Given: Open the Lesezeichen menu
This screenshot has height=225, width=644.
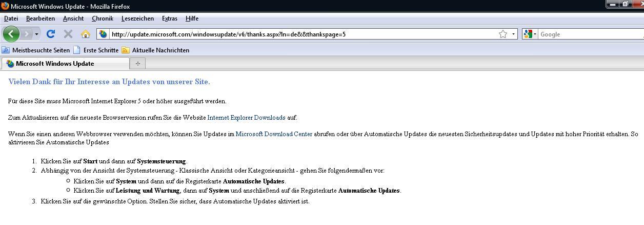Looking at the screenshot, I should 137,18.
